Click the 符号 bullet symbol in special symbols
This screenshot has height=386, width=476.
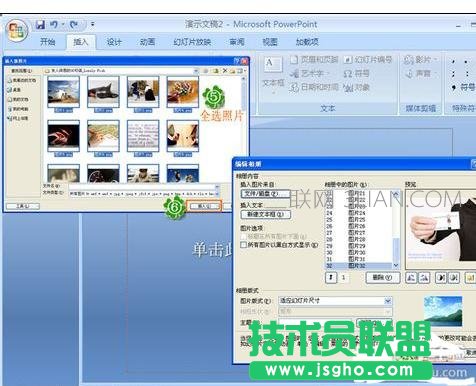coord(463,87)
